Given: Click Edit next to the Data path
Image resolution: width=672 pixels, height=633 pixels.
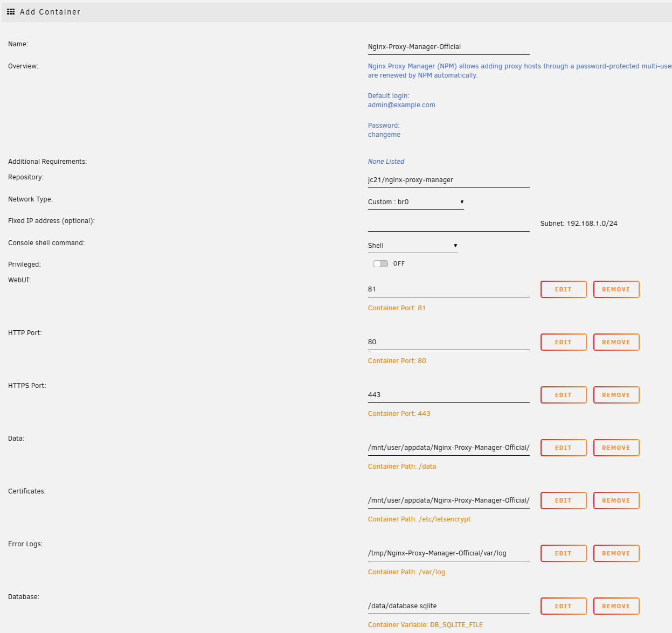Looking at the screenshot, I should pos(563,448).
